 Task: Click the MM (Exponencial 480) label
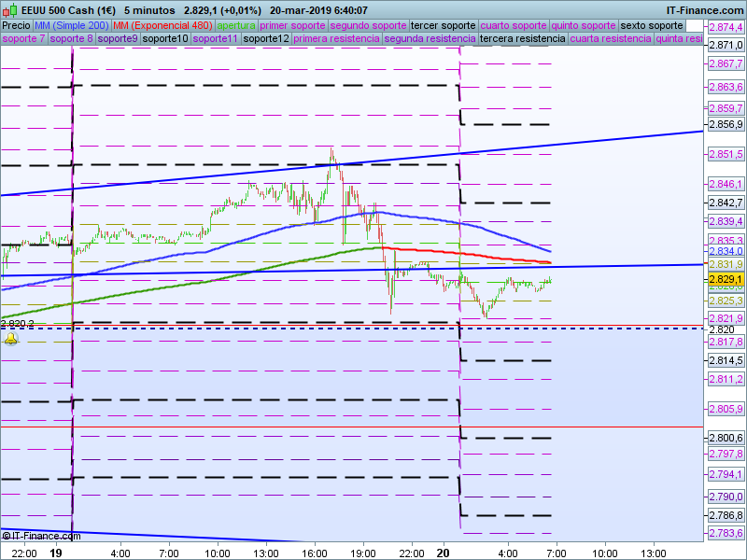[162, 26]
